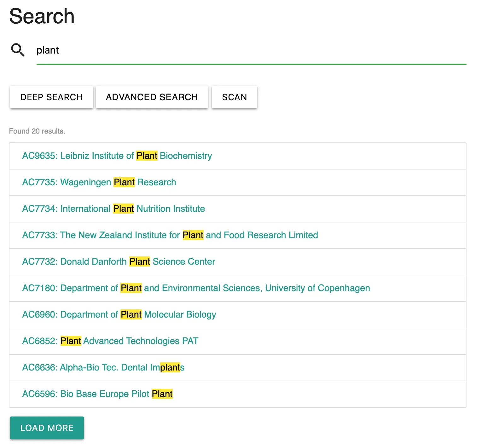Open Alpha-Bio Tec. Dental Implants result
Screen dimensions: 481x448
coord(103,367)
